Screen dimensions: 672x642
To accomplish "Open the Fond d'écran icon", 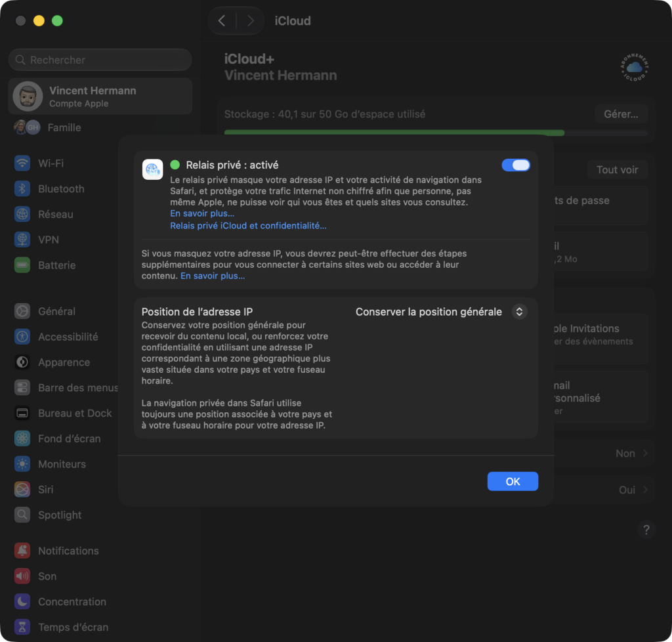I will (22, 439).
